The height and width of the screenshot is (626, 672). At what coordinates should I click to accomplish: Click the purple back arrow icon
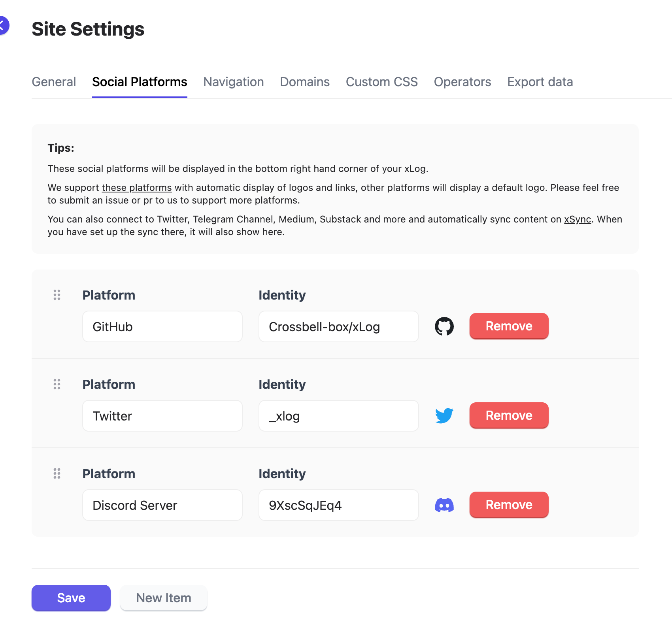coord(2,25)
